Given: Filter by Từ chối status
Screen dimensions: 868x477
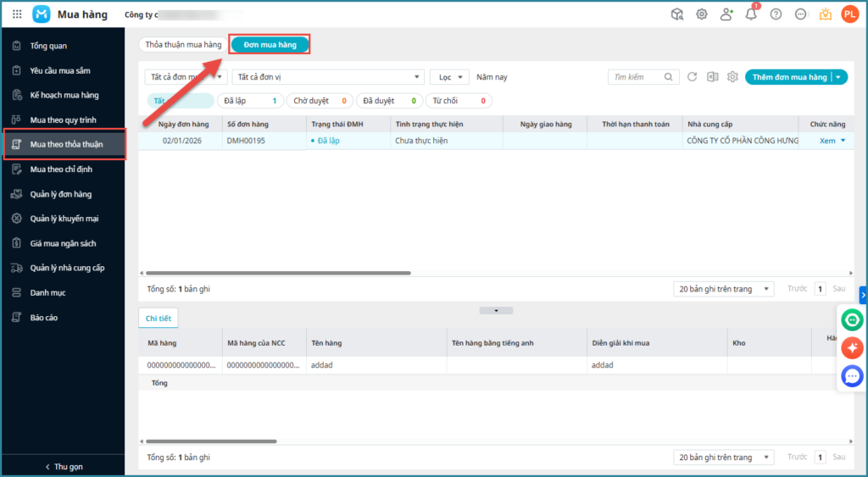Looking at the screenshot, I should (x=458, y=101).
